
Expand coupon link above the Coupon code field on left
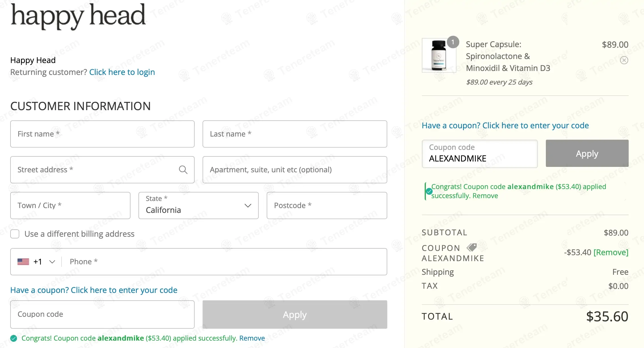point(94,290)
